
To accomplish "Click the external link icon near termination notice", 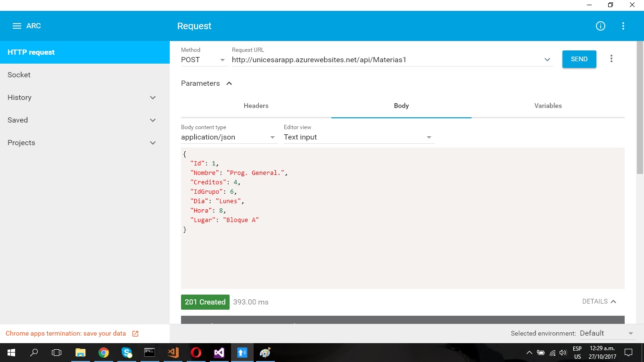I will (x=135, y=334).
